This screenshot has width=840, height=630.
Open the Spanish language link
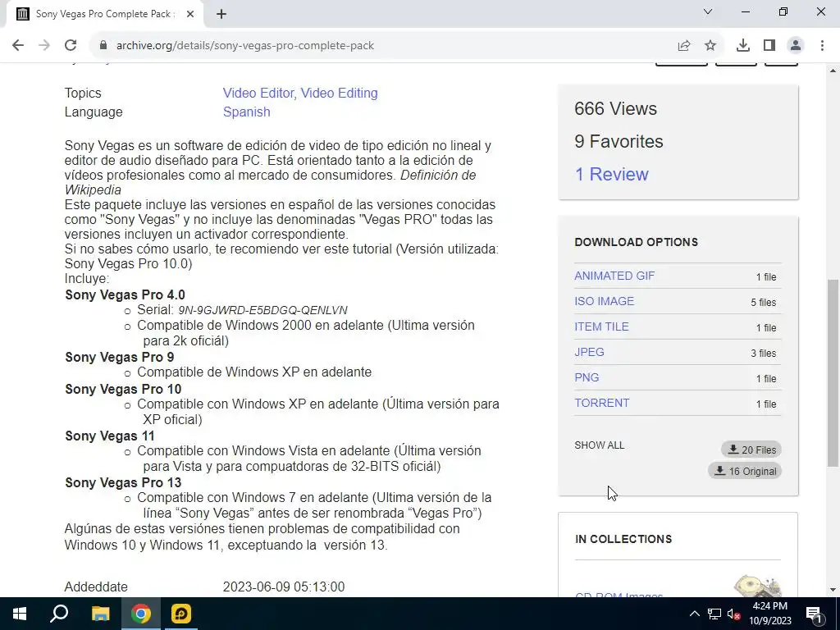click(246, 112)
